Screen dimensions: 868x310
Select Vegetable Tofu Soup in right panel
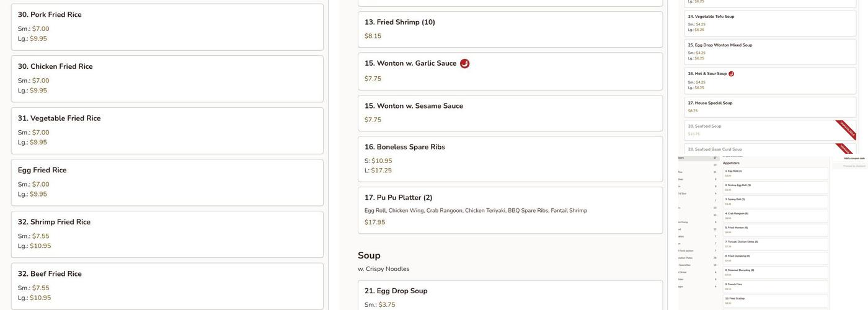770,24
